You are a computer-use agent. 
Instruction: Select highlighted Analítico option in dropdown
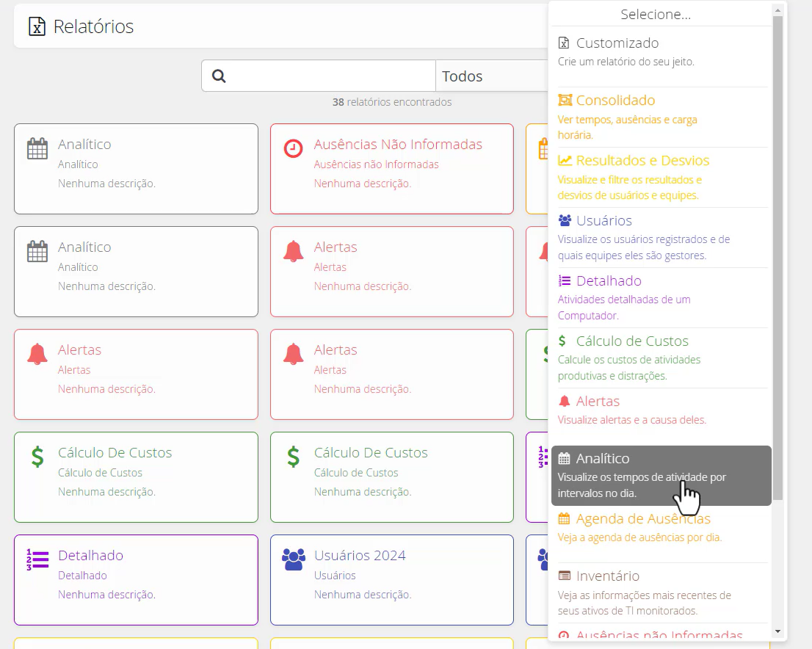[661, 476]
